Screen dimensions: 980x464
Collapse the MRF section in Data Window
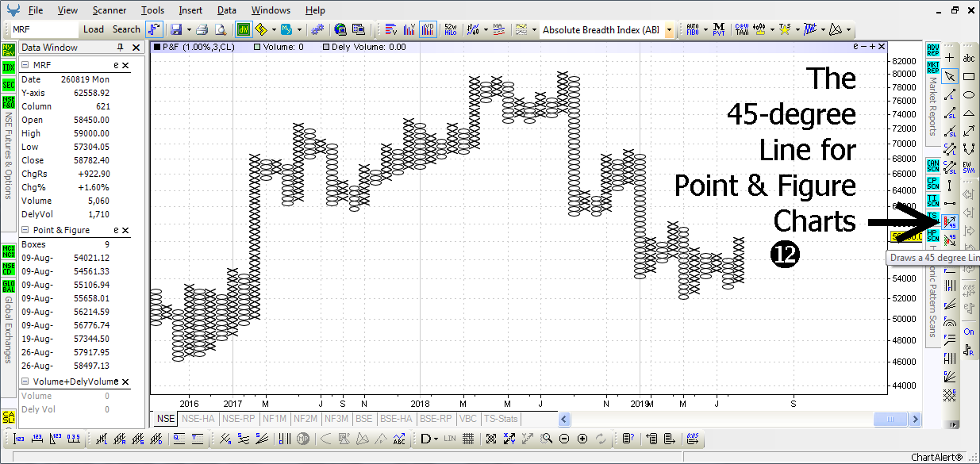[x=25, y=66]
